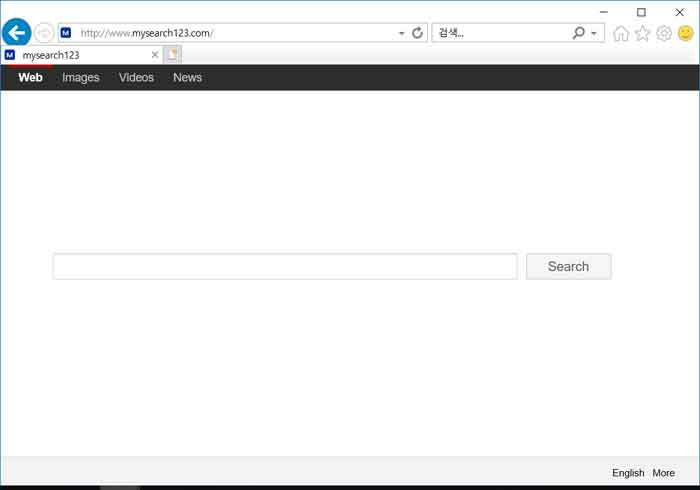Click the main page search input field
The height and width of the screenshot is (490, 700).
285,266
